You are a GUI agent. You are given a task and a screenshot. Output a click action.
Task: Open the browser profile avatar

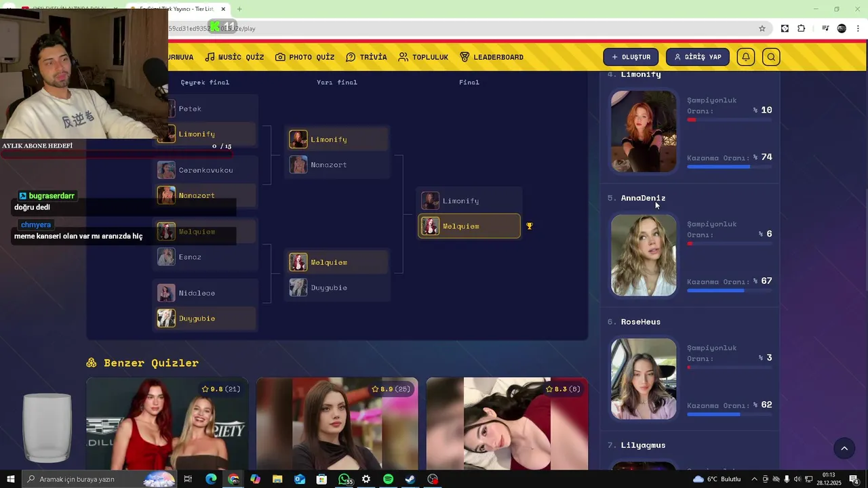coord(842,28)
